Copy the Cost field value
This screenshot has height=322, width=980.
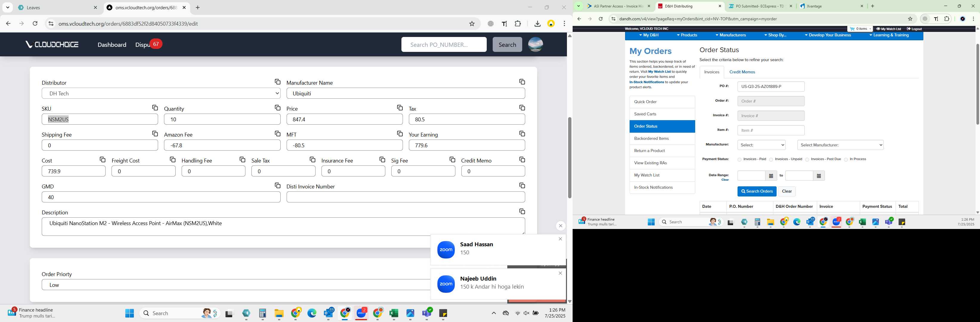pyautogui.click(x=102, y=159)
